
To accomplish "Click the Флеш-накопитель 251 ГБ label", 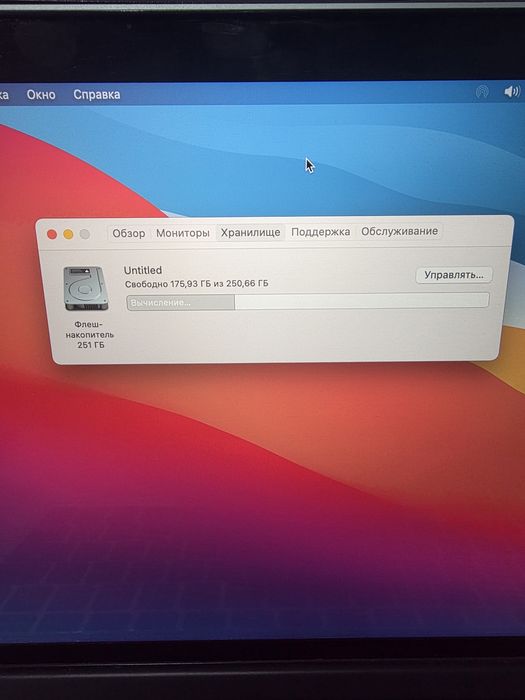I will 89,334.
